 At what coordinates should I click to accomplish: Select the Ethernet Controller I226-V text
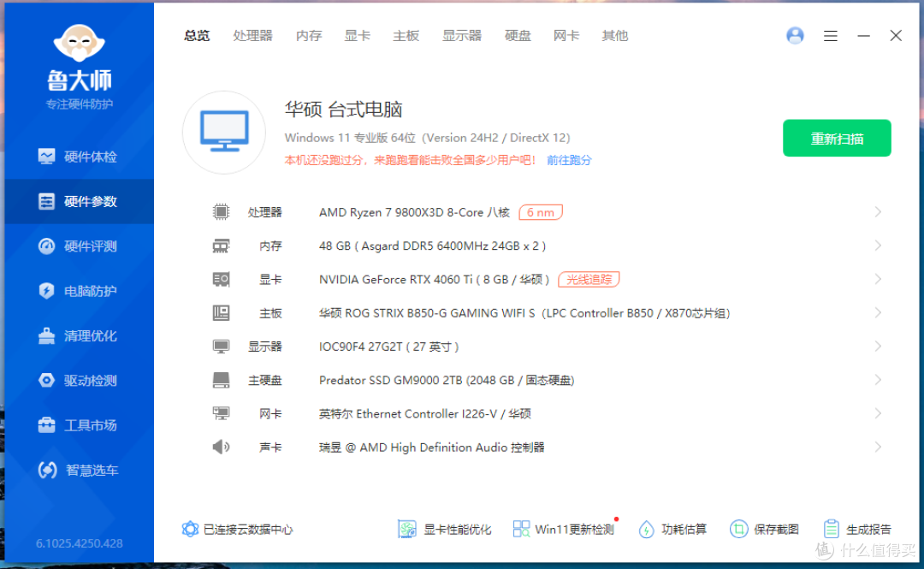pyautogui.click(x=425, y=414)
